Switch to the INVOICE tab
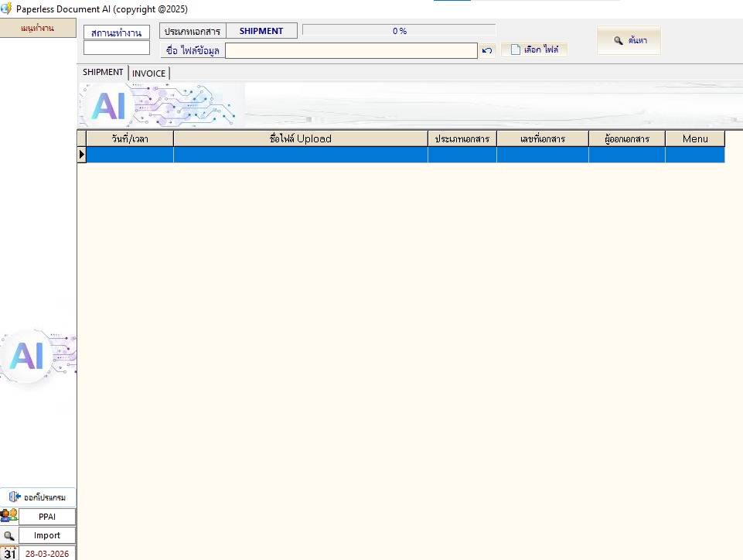The width and height of the screenshot is (743, 560). pos(148,73)
